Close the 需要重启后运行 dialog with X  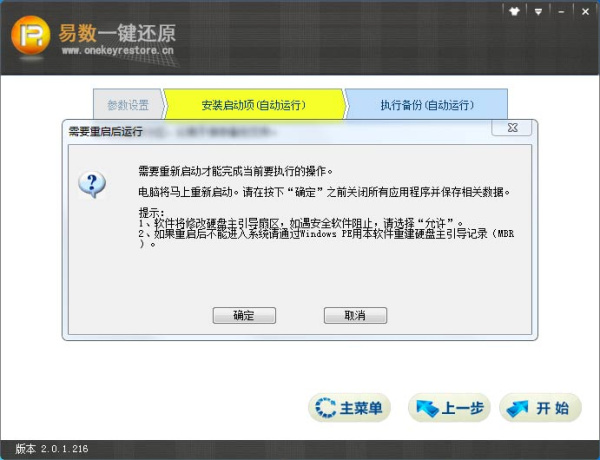[x=513, y=129]
